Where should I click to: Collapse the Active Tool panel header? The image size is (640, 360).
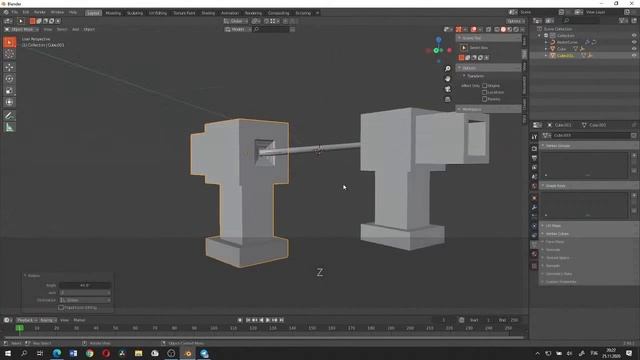(x=489, y=38)
